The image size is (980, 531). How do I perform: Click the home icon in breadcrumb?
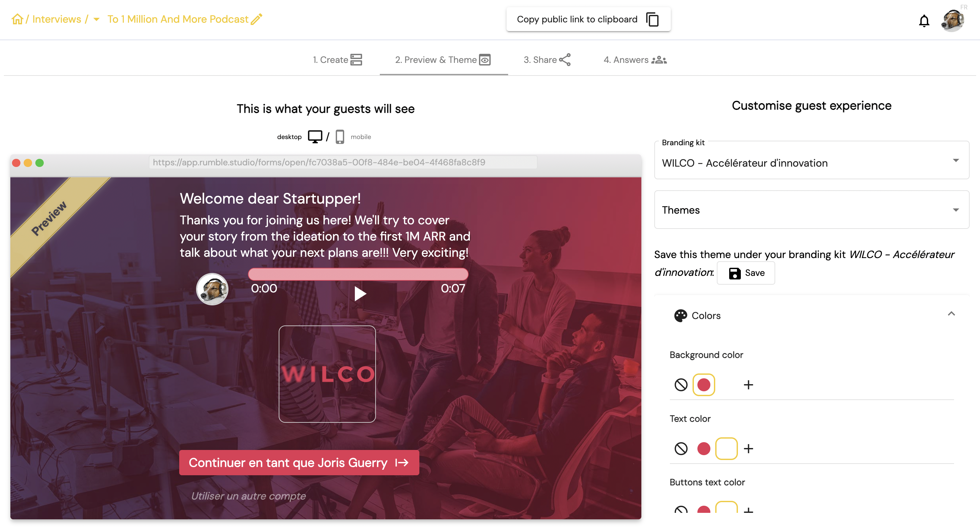click(17, 19)
